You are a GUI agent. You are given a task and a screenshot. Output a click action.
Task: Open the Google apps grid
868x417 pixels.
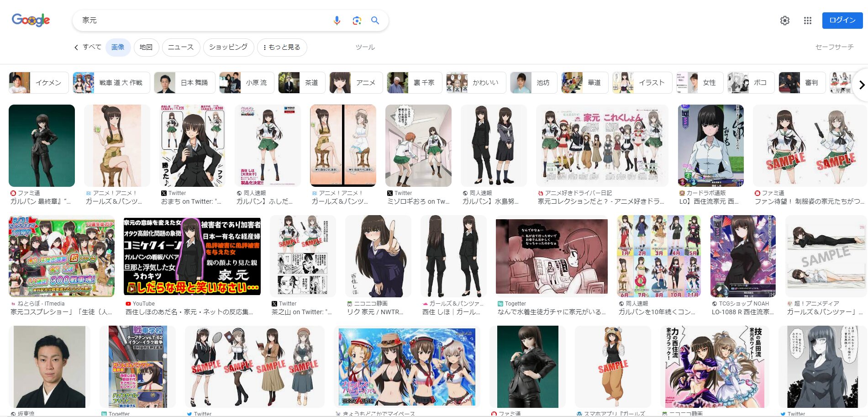click(x=807, y=21)
